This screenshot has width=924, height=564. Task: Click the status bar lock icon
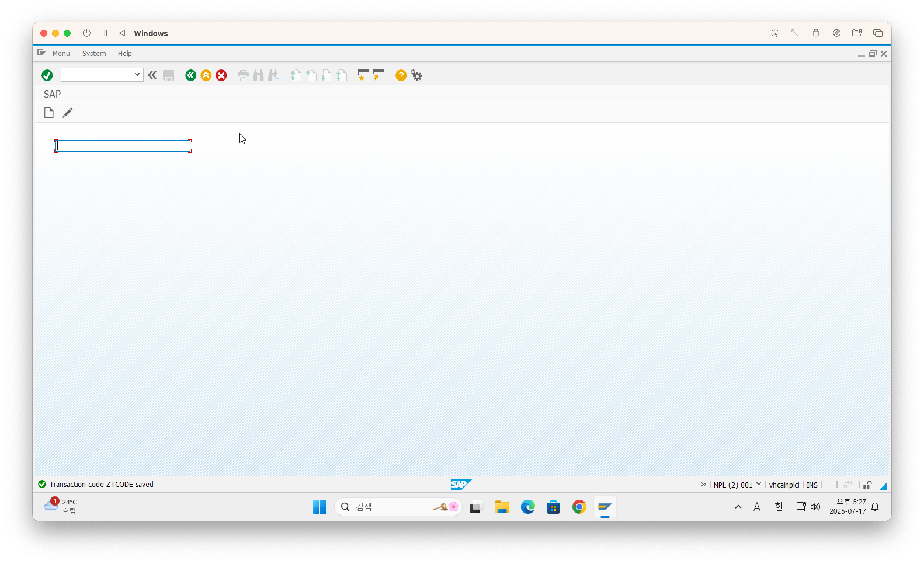tap(867, 485)
